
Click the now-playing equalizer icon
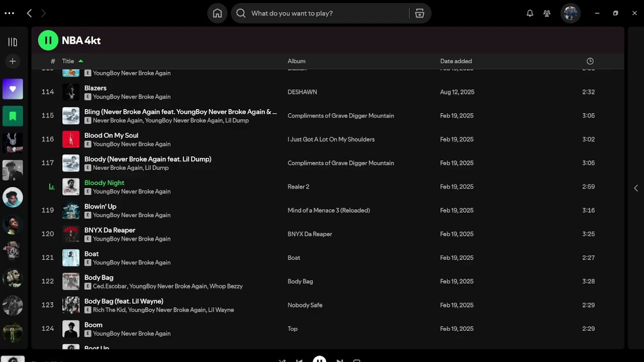51,187
